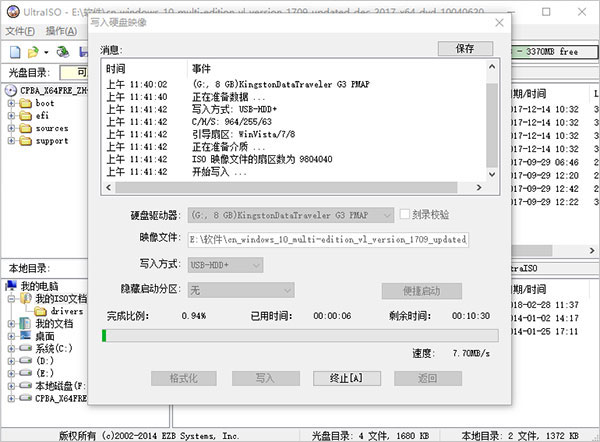Click the message log scroll-left arrow
The height and width of the screenshot is (442, 600).
pyautogui.click(x=109, y=188)
